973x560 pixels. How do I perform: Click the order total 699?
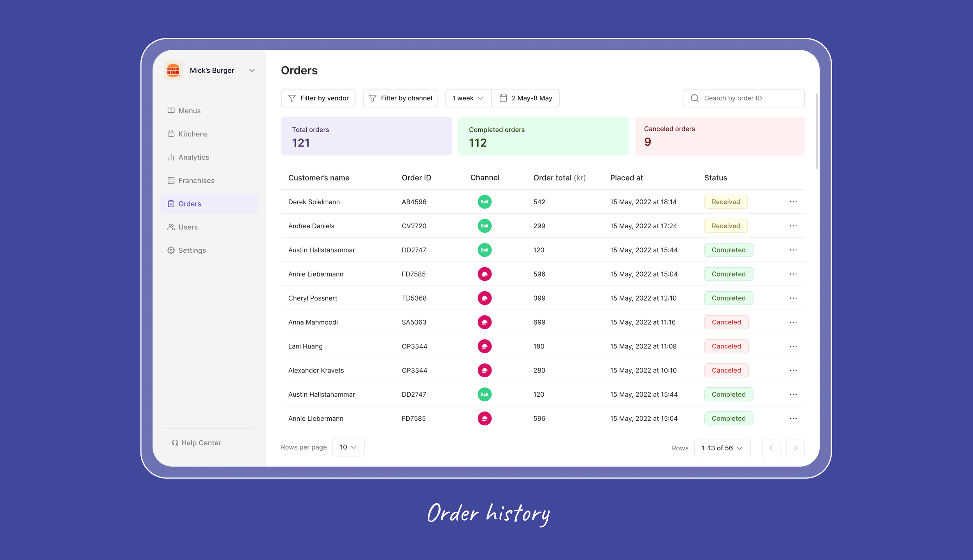coord(539,322)
